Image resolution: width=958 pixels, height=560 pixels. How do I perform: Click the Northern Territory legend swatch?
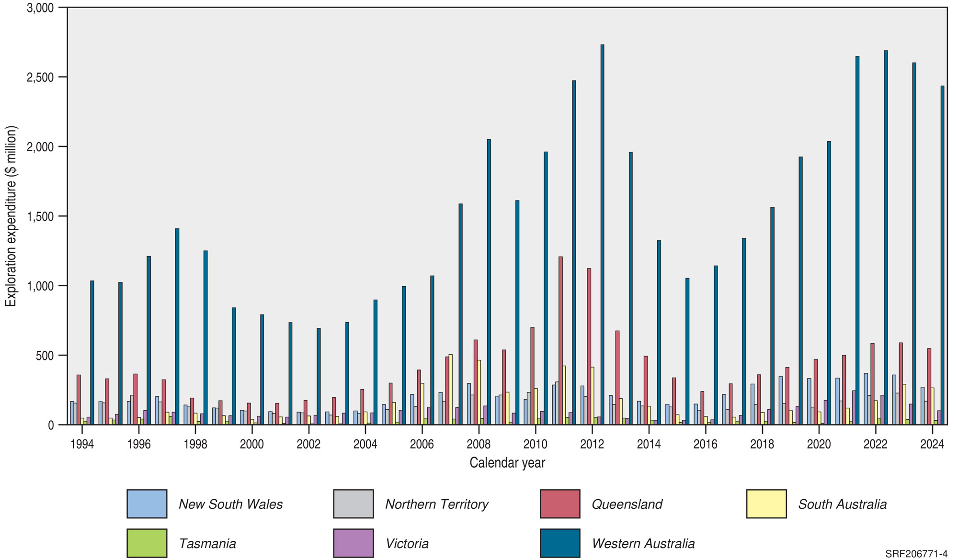[x=353, y=504]
